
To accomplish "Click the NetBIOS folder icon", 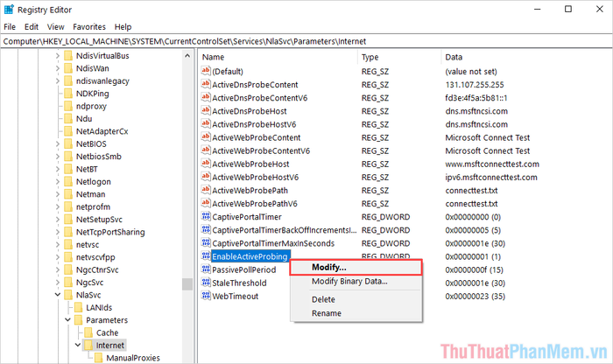I will pos(68,143).
